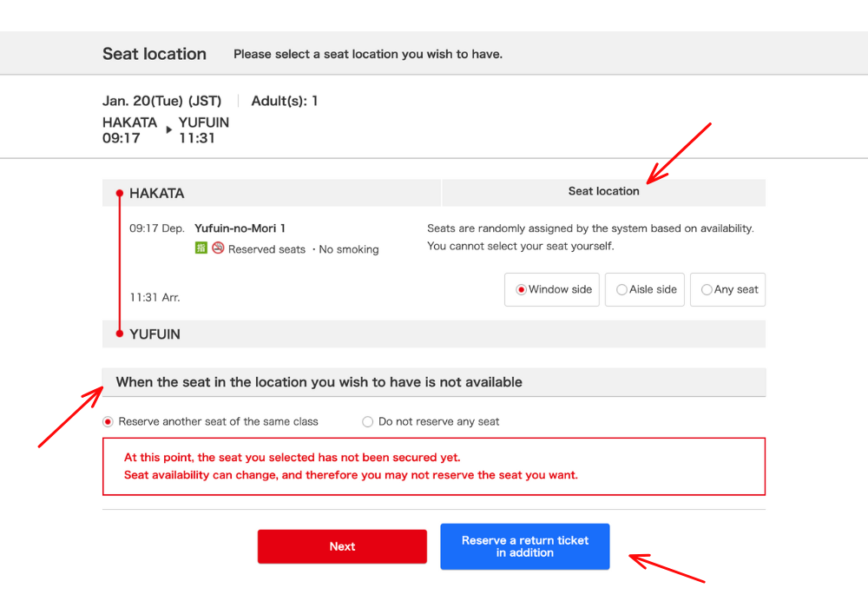Screen dimensions: 868x608
Task: Click Reserve a return ticket in addition
Action: pyautogui.click(x=524, y=546)
